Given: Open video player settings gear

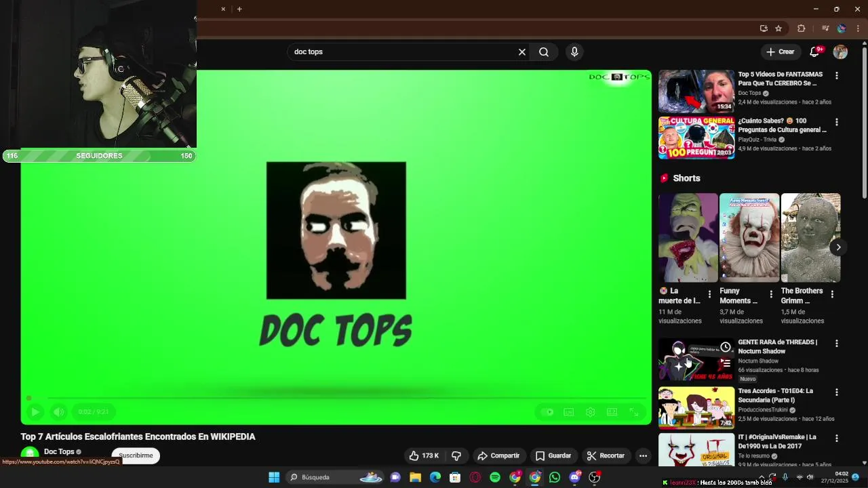Looking at the screenshot, I should click(x=591, y=412).
